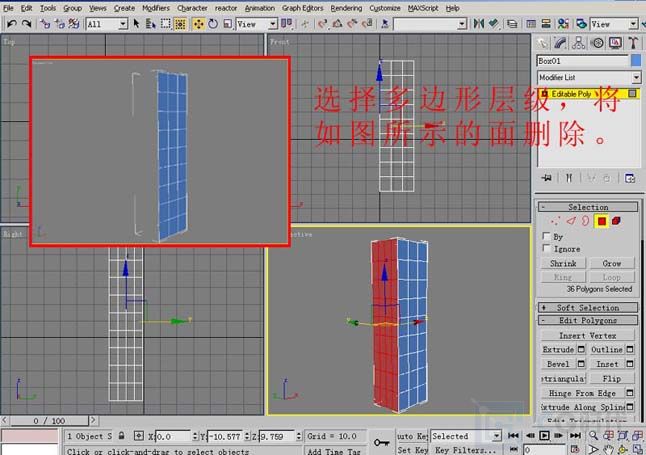The image size is (646, 455).
Task: Click the Bevel button
Action: click(558, 364)
